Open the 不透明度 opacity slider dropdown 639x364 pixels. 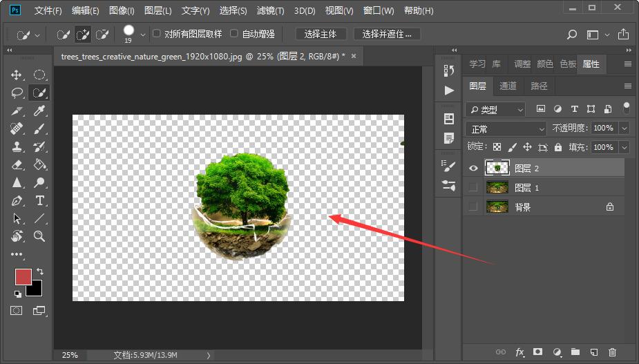pyautogui.click(x=624, y=128)
